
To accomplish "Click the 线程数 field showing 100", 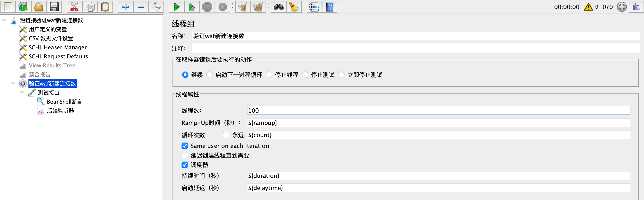I will [439, 111].
